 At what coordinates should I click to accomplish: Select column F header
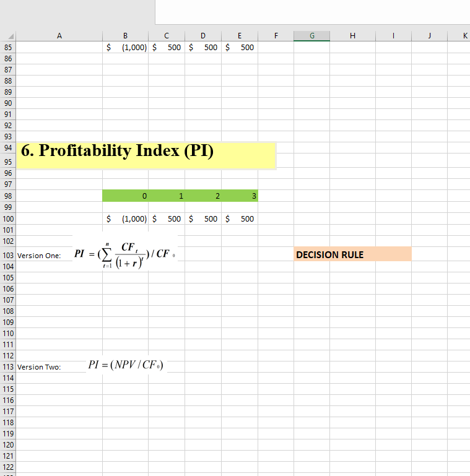276,36
